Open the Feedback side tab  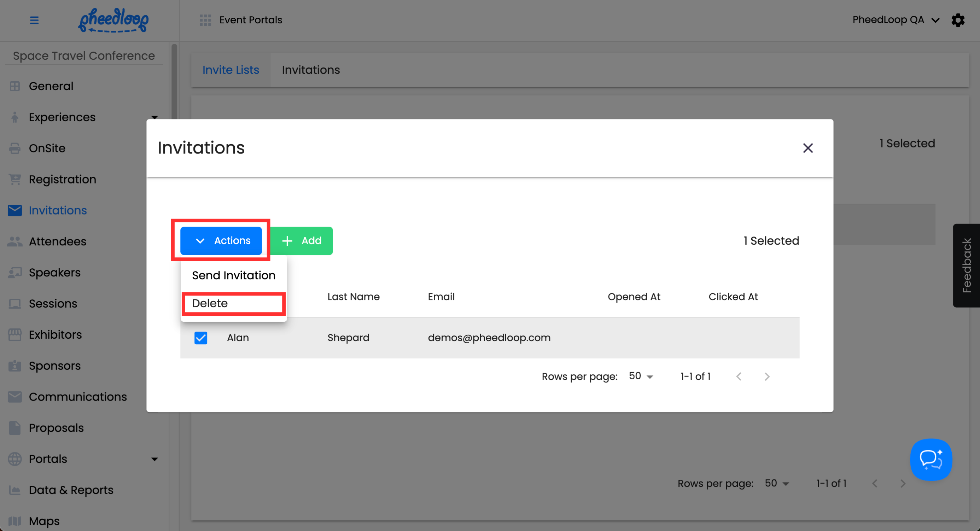point(966,265)
